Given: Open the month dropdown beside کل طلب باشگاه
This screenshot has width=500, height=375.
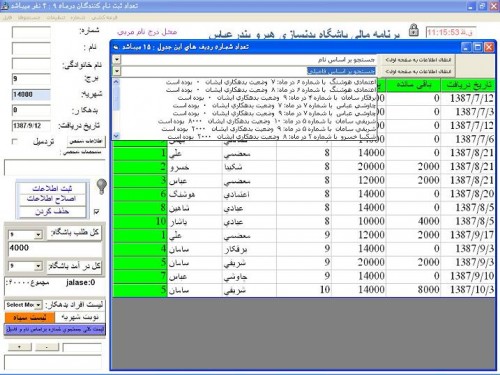Looking at the screenshot, I should 38,235.
